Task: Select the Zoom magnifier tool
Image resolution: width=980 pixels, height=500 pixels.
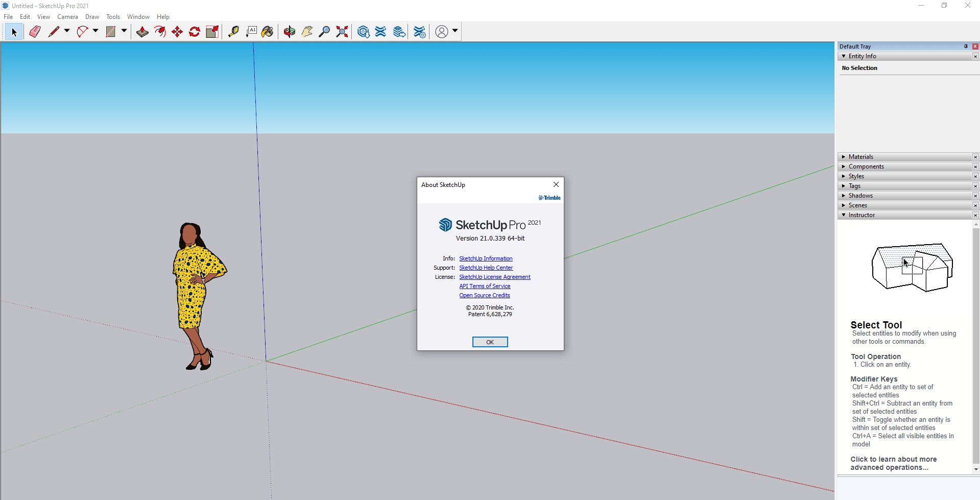Action: [324, 32]
